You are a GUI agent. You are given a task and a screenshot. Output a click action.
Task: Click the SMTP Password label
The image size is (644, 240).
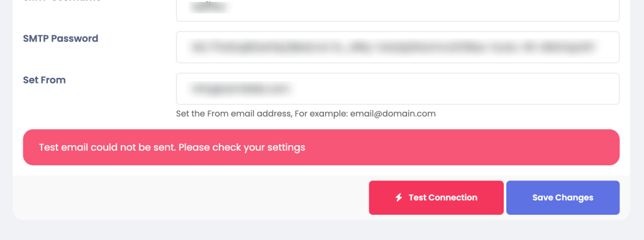click(60, 38)
